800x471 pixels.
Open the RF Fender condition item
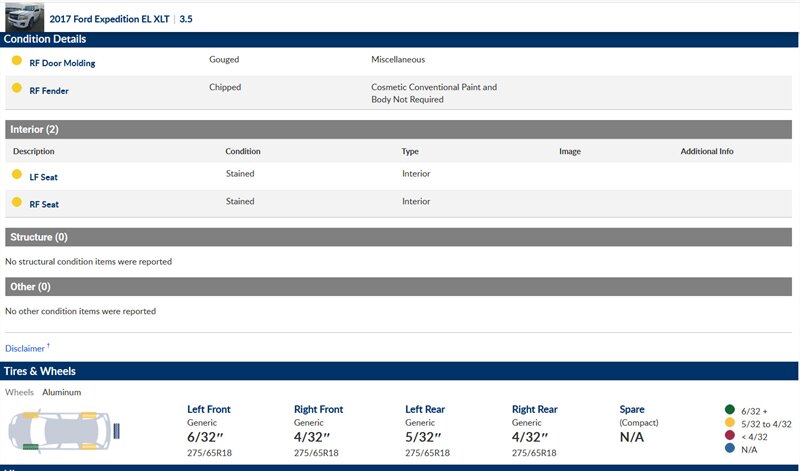click(x=49, y=91)
